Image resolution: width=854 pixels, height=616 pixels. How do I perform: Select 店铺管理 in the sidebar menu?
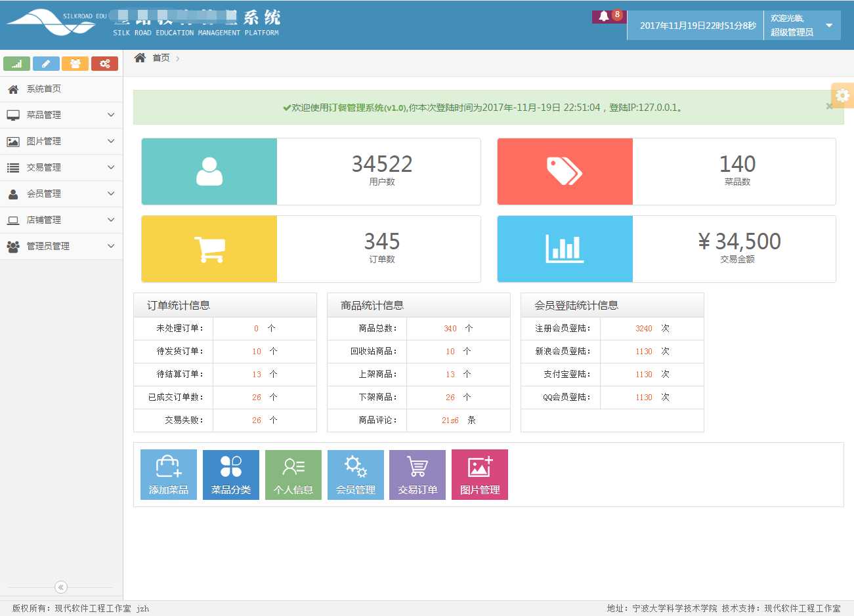pos(61,220)
